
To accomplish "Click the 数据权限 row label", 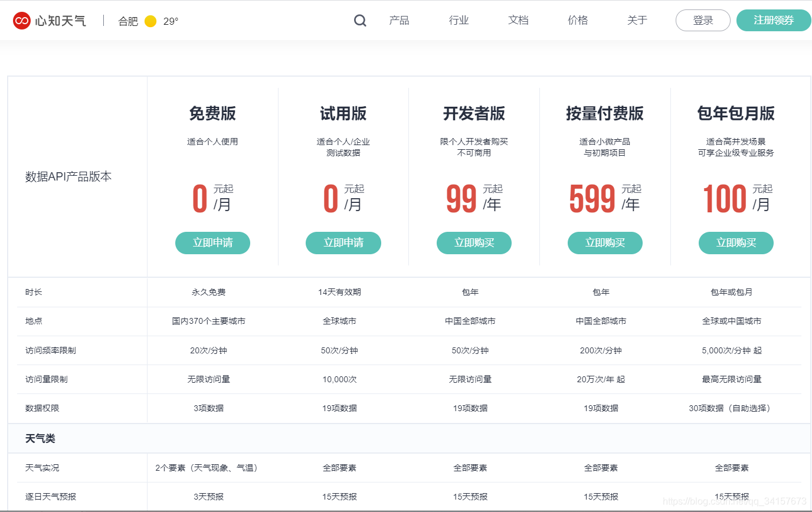I will coord(42,408).
